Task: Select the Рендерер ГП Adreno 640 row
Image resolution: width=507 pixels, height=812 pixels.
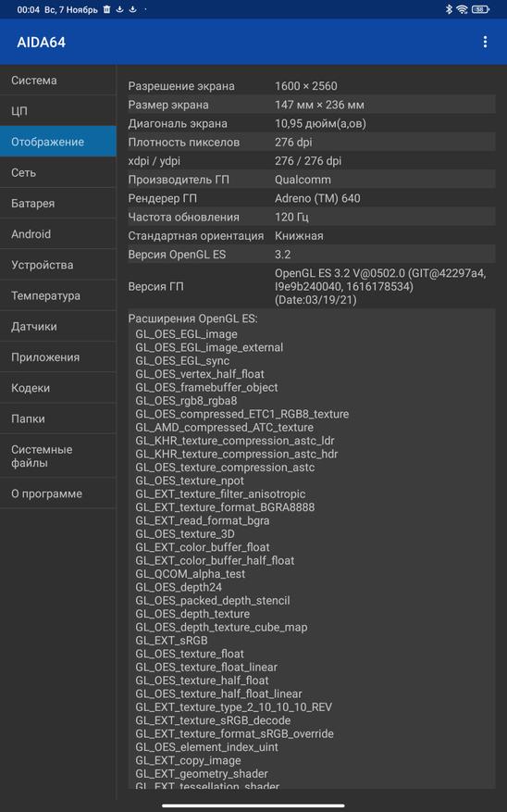Action: [312, 198]
